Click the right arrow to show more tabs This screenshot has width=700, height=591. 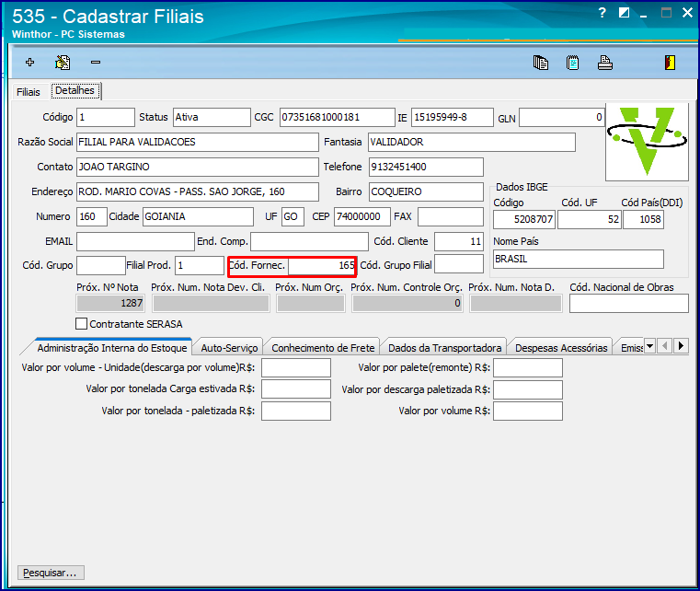[x=681, y=346]
